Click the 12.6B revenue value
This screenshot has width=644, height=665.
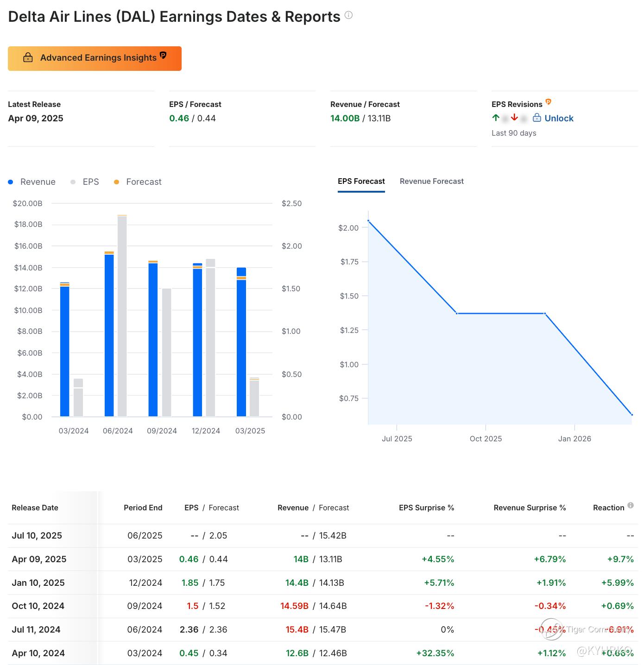click(297, 653)
